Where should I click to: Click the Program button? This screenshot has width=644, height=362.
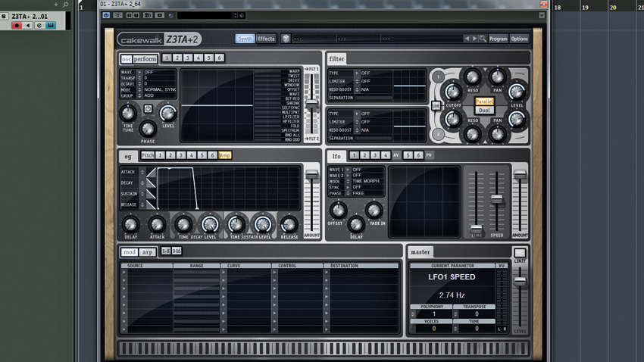tap(499, 39)
